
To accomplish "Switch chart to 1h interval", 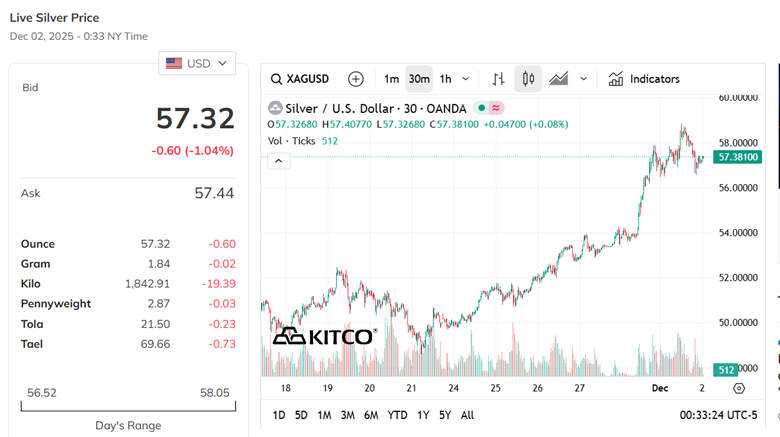I will coord(446,79).
